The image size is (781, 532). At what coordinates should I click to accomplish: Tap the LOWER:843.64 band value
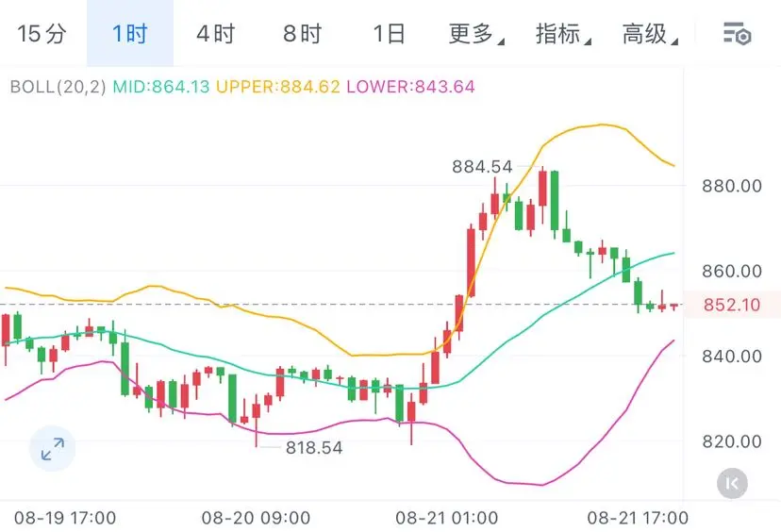[411, 87]
